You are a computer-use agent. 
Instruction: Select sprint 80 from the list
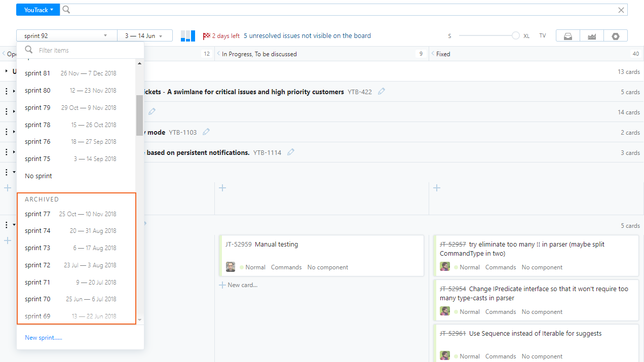coord(76,91)
